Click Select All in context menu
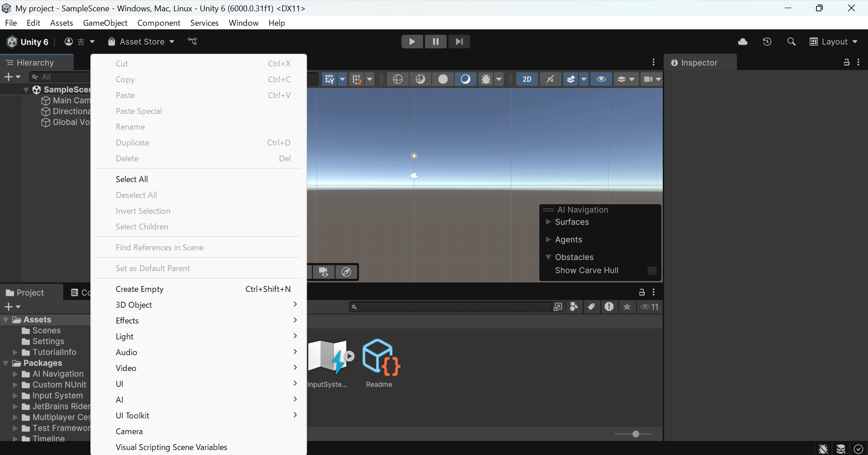This screenshot has width=868, height=455. click(x=198, y=179)
